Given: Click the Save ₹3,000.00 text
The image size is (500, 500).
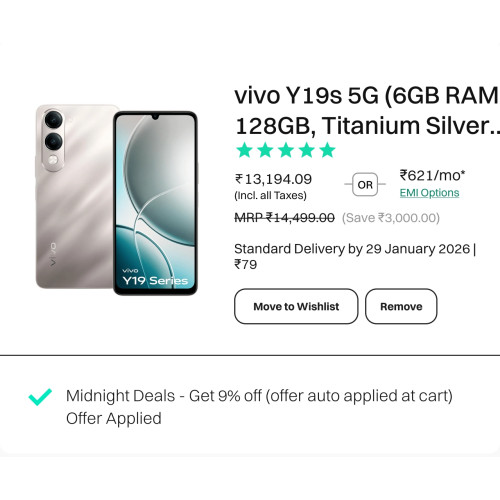Looking at the screenshot, I should tap(391, 218).
